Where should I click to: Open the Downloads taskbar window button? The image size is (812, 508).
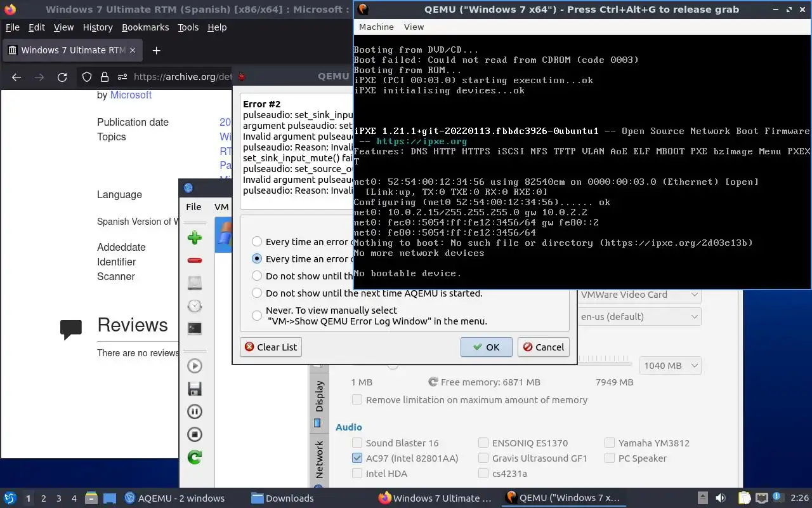283,498
